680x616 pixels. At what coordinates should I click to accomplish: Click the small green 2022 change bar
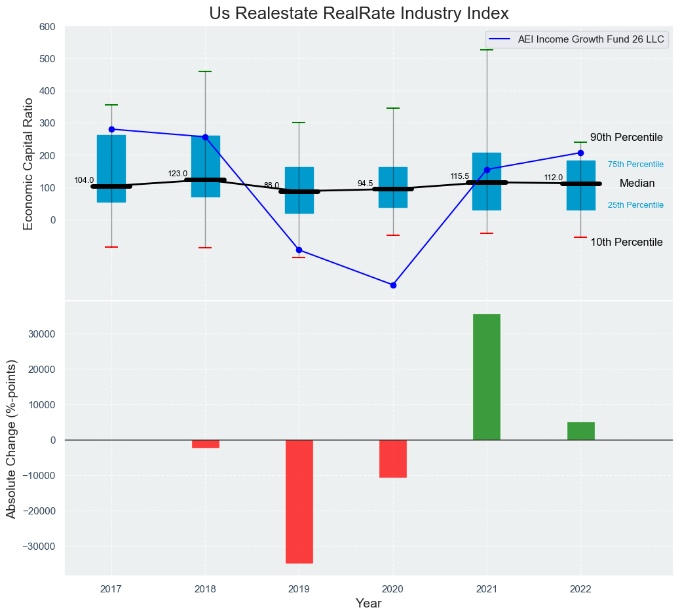[x=580, y=431]
